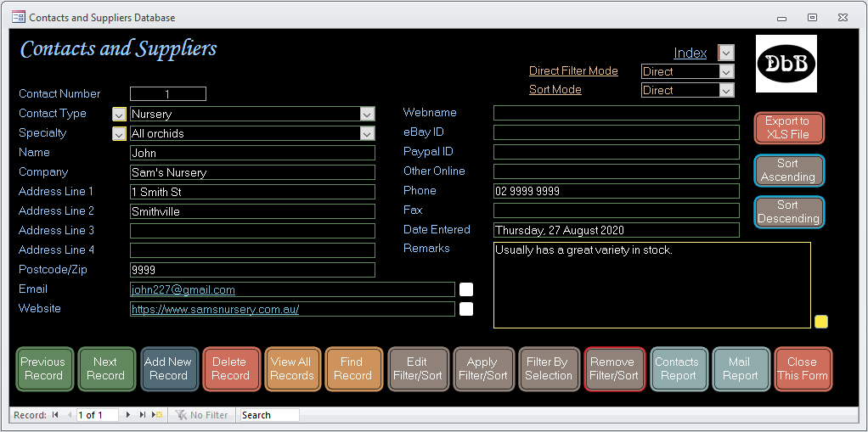Click Next Record button
This screenshot has width=868, height=432.
(106, 369)
